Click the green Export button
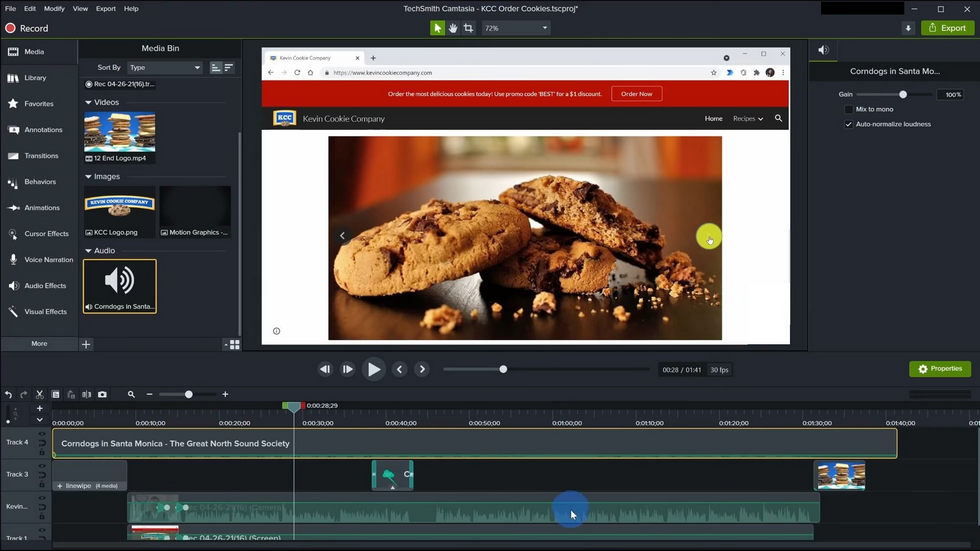 947,28
